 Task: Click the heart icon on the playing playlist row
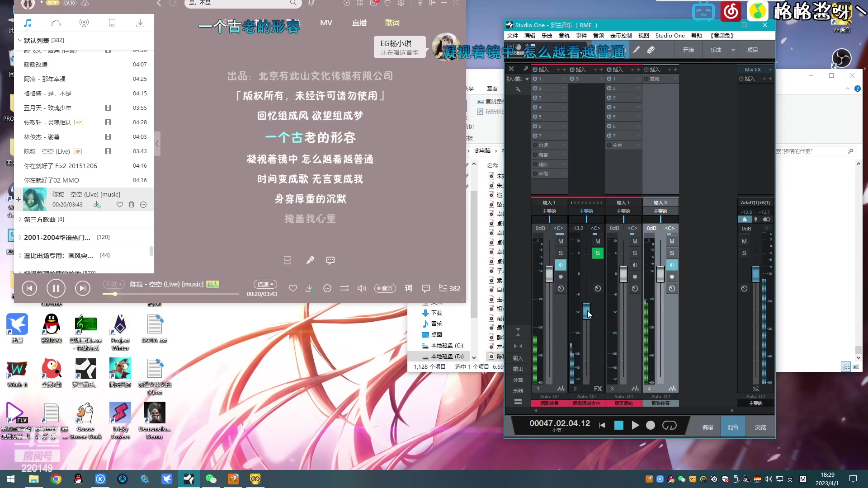[120, 205]
